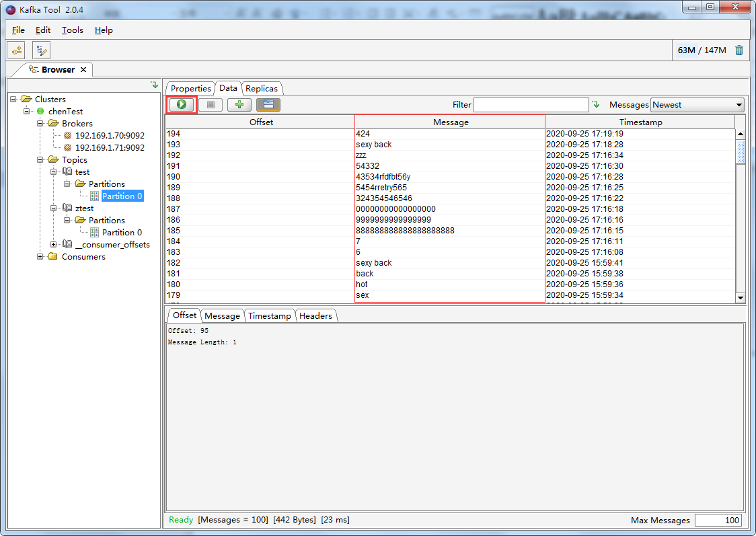The width and height of the screenshot is (756, 536).
Task: Open the Help menu
Action: click(104, 30)
